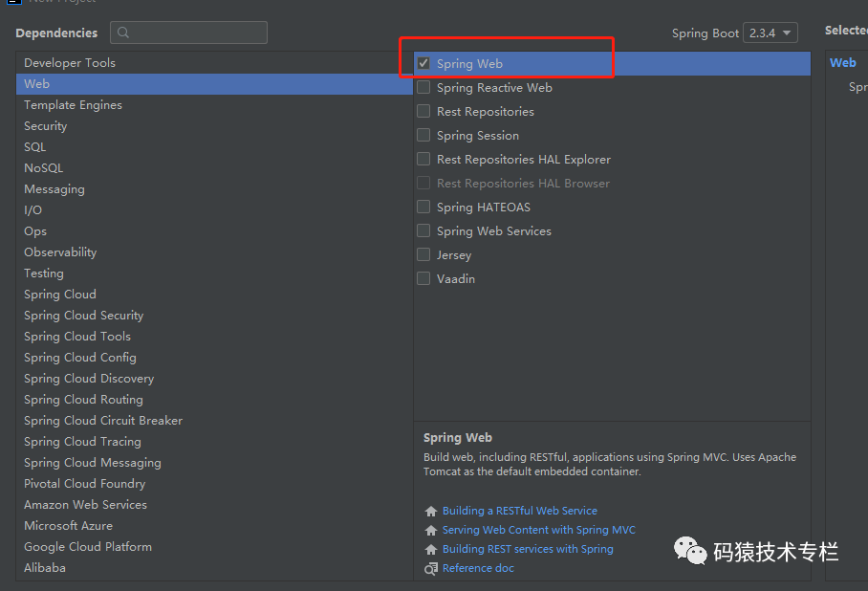
Task: Select the Ops category
Action: [x=214, y=231]
